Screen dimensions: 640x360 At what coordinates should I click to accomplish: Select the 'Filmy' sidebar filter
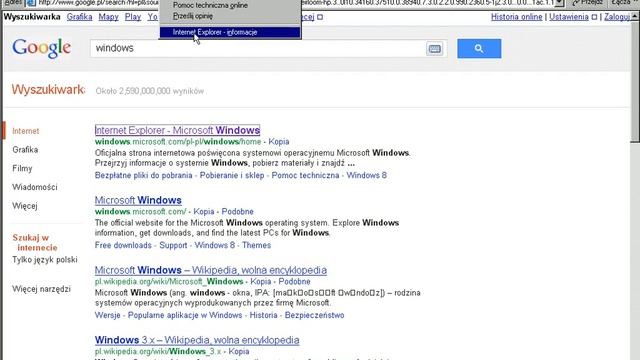(x=22, y=169)
